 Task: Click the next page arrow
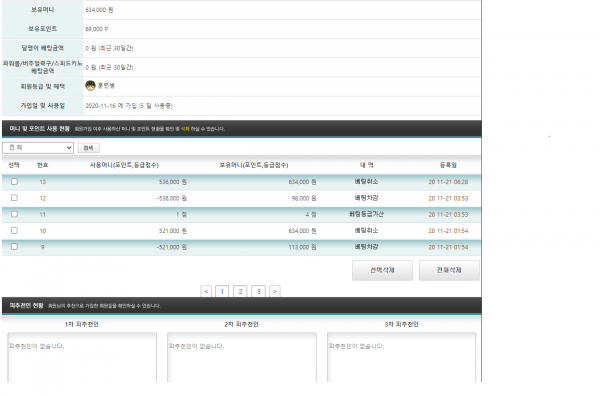275,291
